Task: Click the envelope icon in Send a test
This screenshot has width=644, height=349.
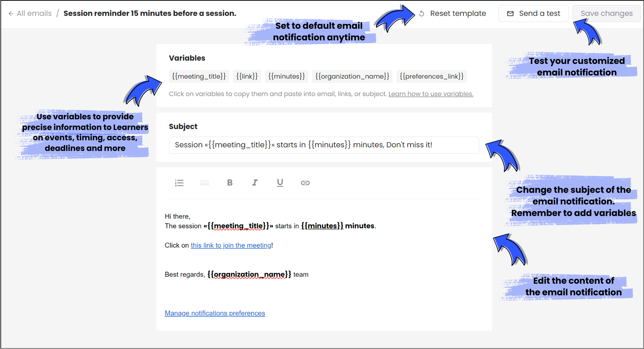Action: coord(510,13)
